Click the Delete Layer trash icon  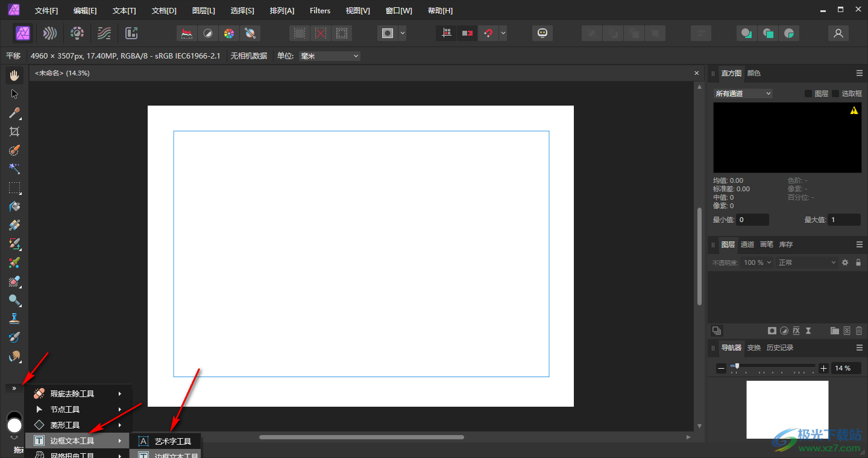click(x=858, y=331)
